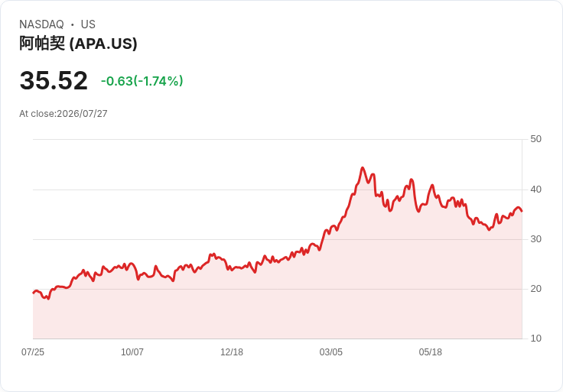Click the US market label

[x=88, y=24]
